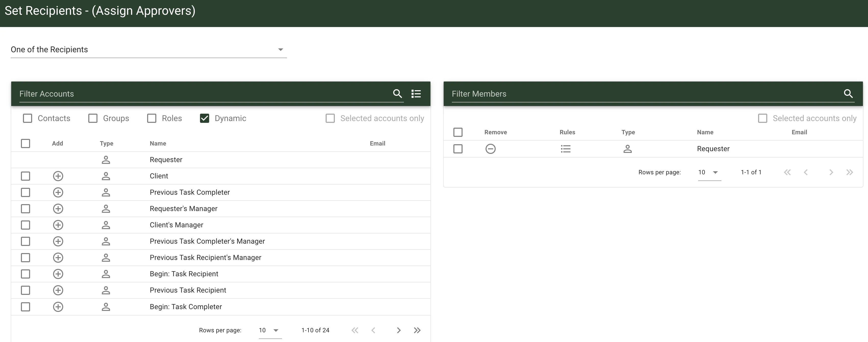The image size is (868, 342).
Task: Add Begin: Task Recipient via plus icon
Action: 58,274
